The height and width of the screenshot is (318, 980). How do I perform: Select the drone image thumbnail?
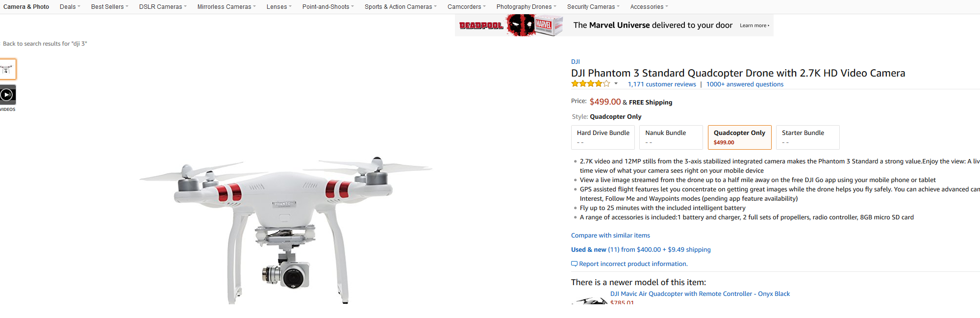[7, 69]
